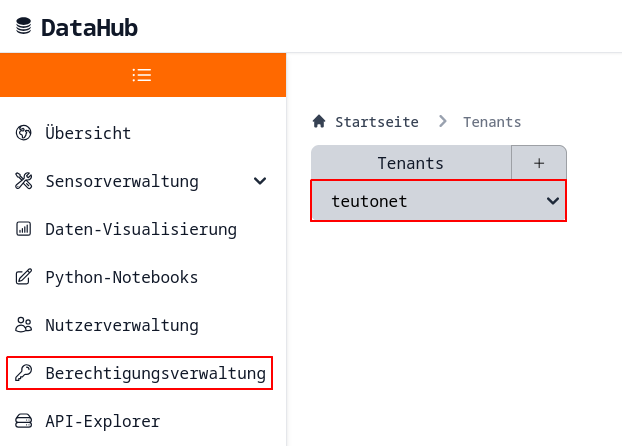622x446 pixels.
Task: Toggle the sidebar with the orange list icon
Action: click(x=142, y=75)
